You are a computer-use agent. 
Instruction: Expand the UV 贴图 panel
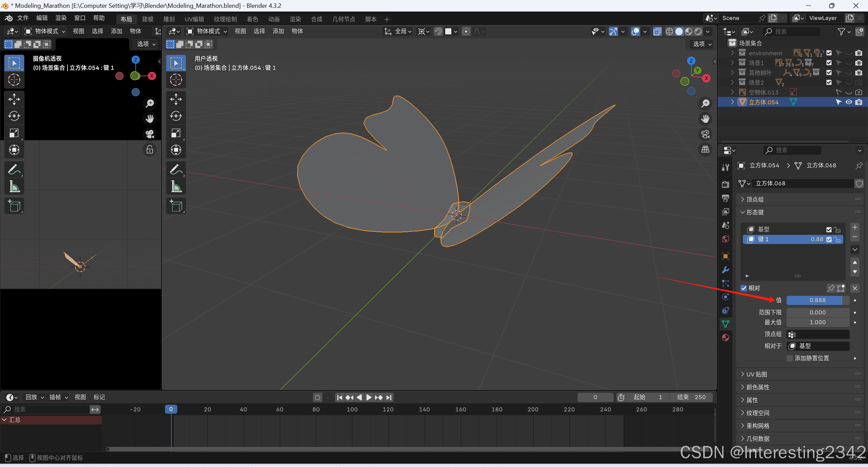point(756,374)
